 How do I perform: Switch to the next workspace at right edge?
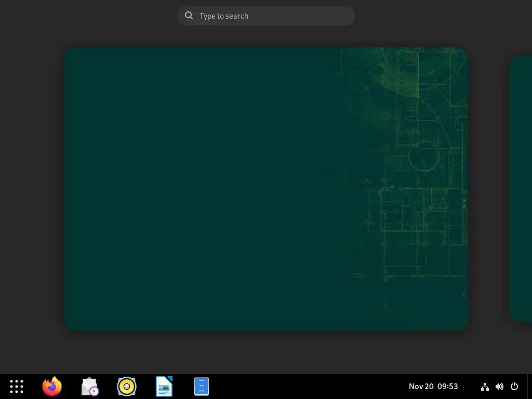pos(521,189)
